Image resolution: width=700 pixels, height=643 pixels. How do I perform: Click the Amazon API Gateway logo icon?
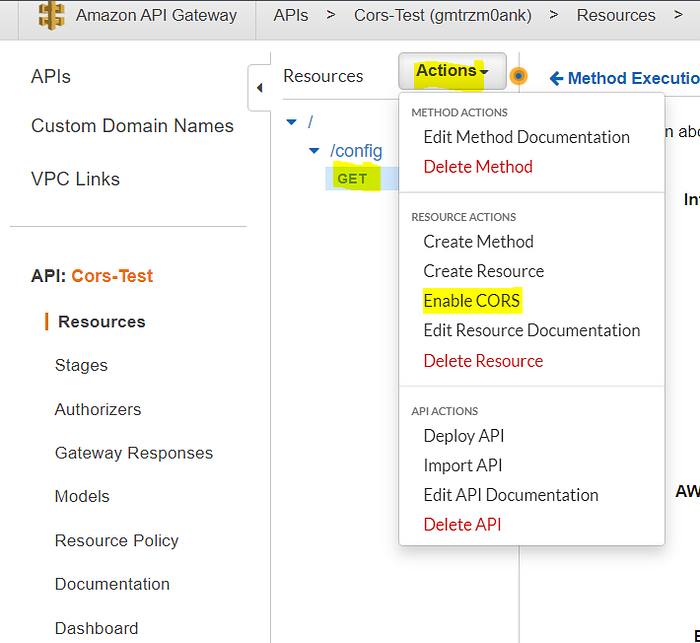(x=51, y=15)
